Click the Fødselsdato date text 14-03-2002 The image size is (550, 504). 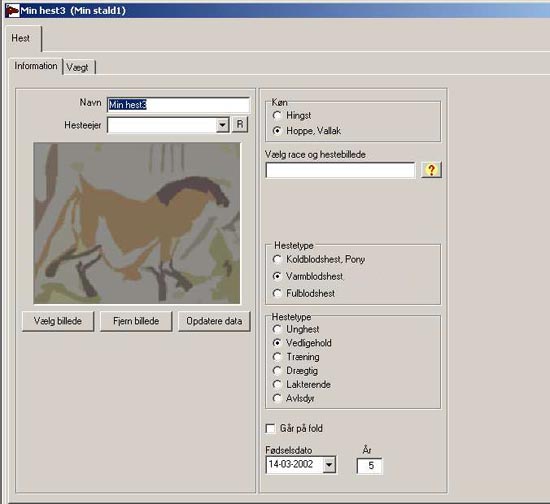(x=291, y=464)
